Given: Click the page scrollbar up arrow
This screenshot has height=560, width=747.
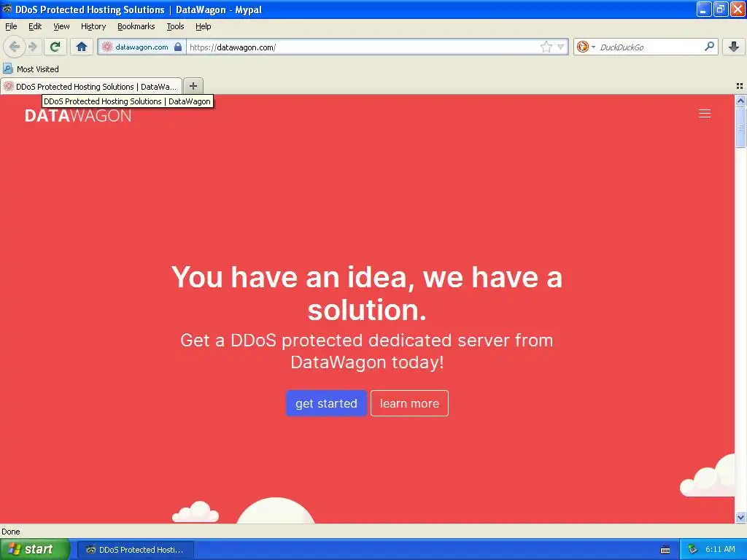Looking at the screenshot, I should click(x=740, y=101).
